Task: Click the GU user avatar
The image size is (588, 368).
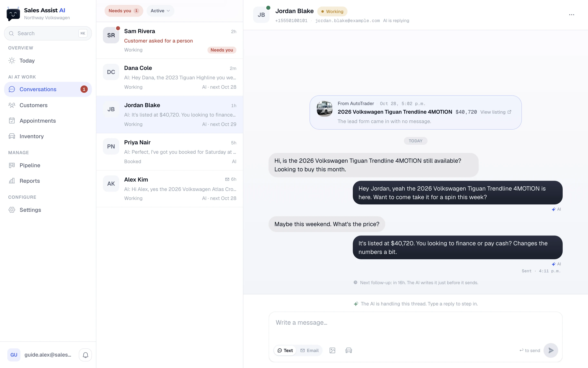Action: click(14, 355)
